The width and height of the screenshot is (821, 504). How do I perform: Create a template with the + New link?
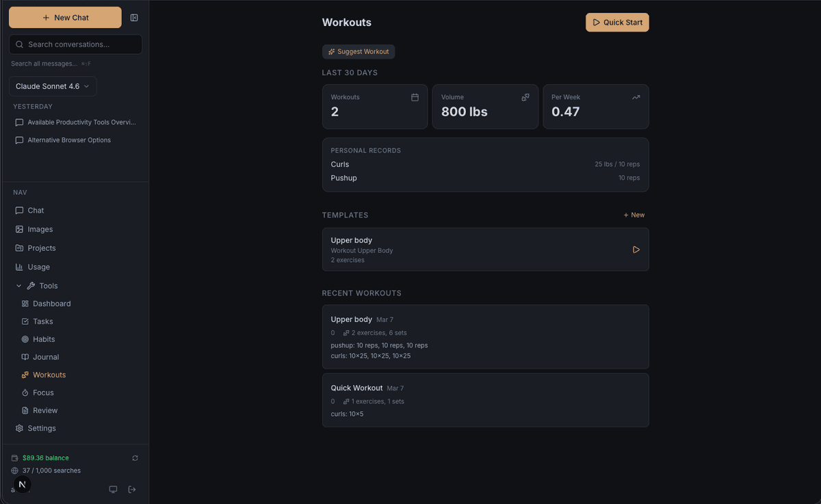(x=634, y=215)
